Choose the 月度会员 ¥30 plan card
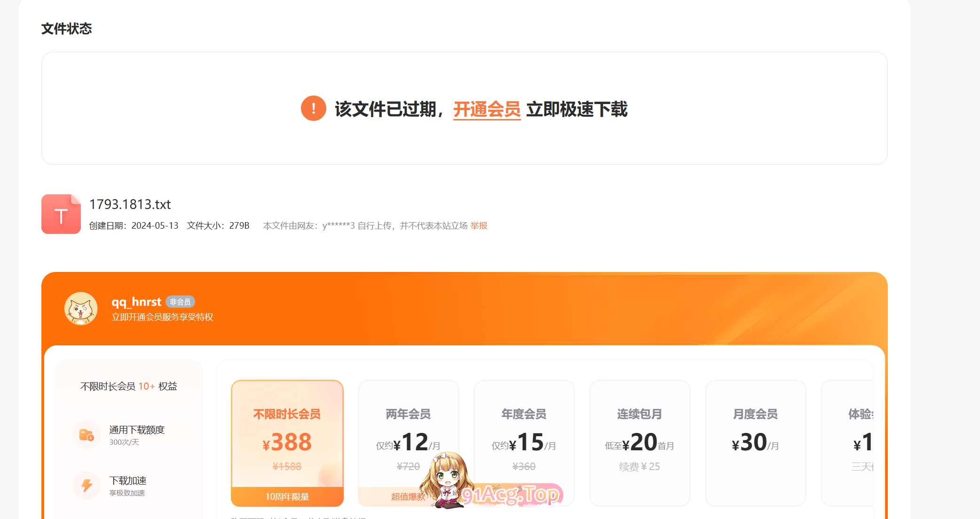980x519 pixels. [x=755, y=443]
